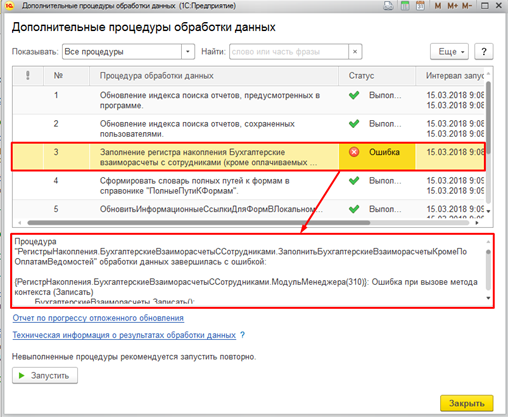Click the horizontal scroll-right arrow of table
This screenshot has width=508, height=417.
tap(477, 223)
